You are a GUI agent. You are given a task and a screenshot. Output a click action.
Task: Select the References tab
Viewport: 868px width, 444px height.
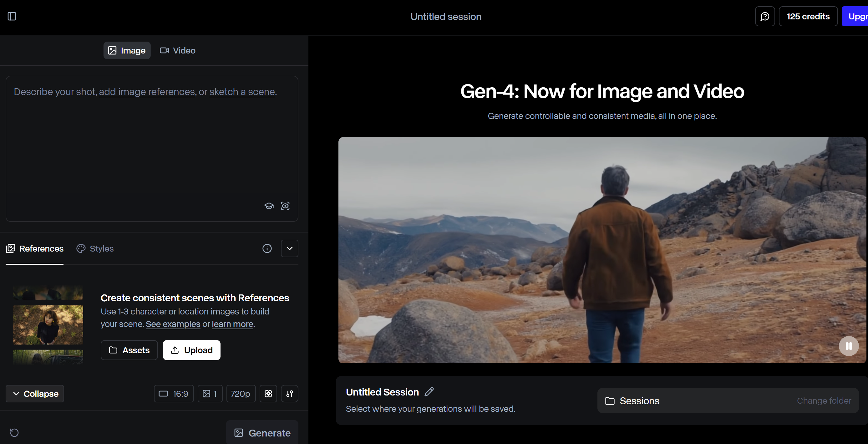(x=35, y=248)
